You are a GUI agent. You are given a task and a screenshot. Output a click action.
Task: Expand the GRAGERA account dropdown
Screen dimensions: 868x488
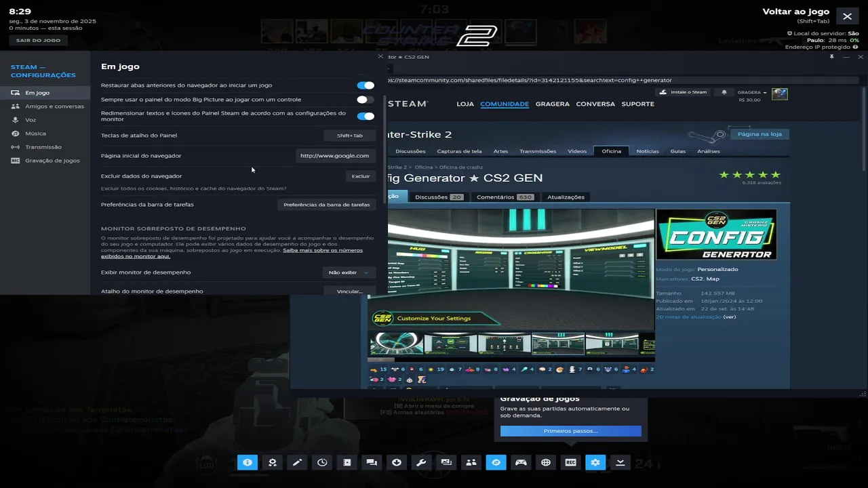752,92
